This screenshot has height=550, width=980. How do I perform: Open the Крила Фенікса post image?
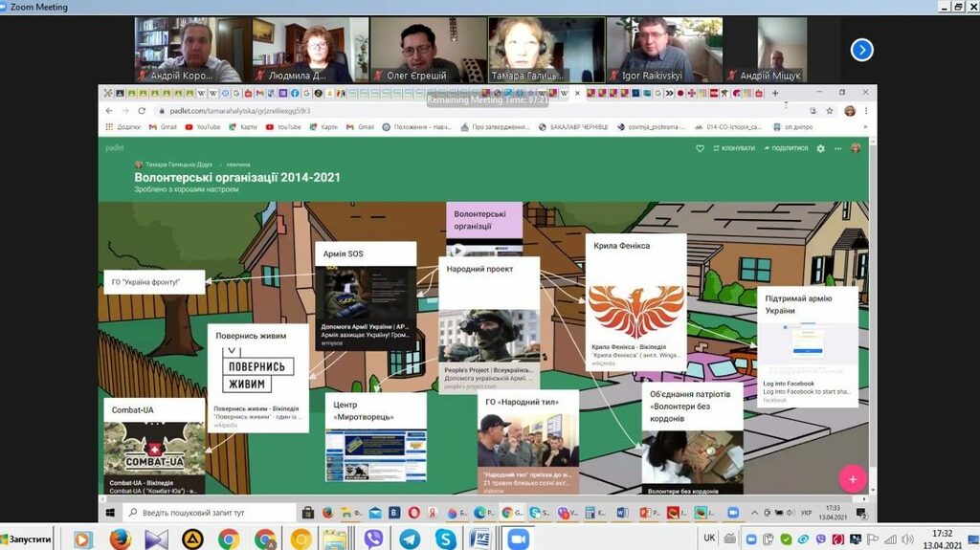635,312
